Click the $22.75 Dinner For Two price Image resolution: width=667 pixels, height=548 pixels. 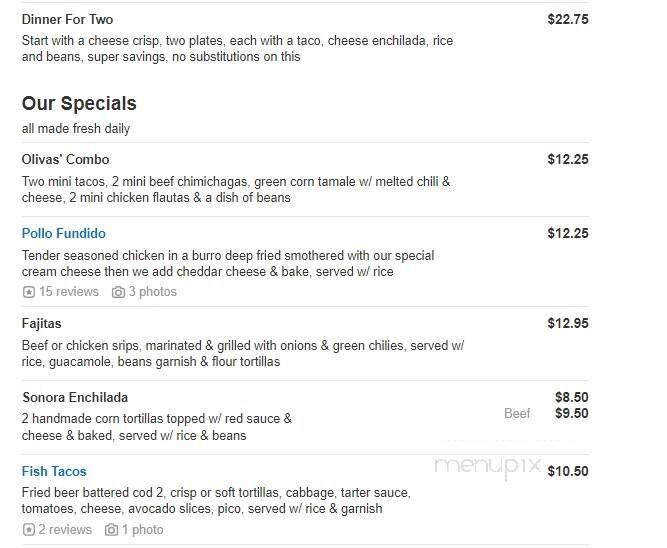pyautogui.click(x=567, y=19)
